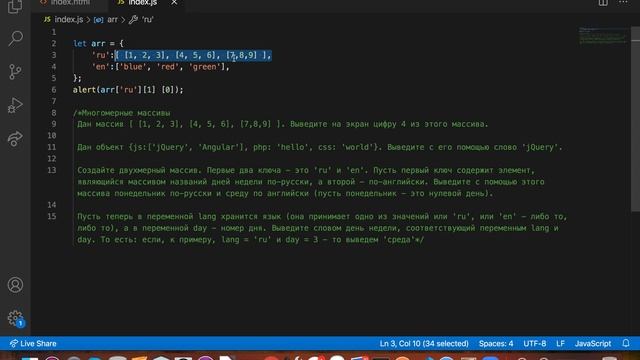Viewport: 640px width, 360px height.
Task: Click the closing '};' on line 5
Action: point(77,78)
